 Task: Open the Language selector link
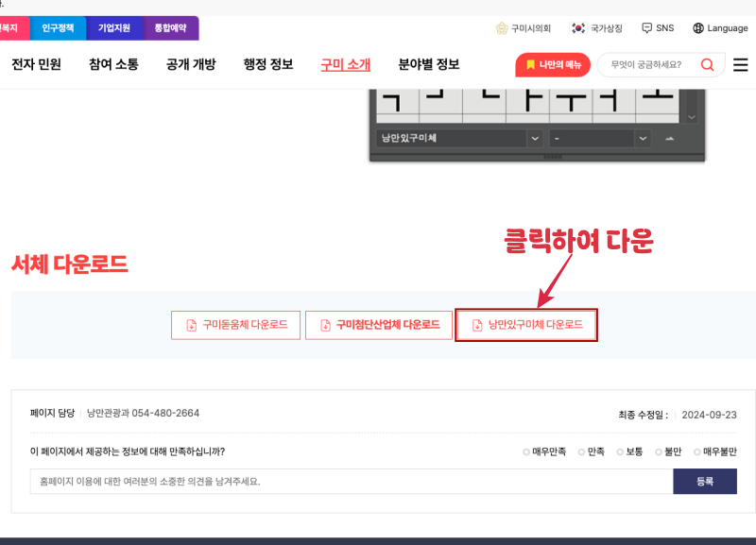tap(720, 28)
